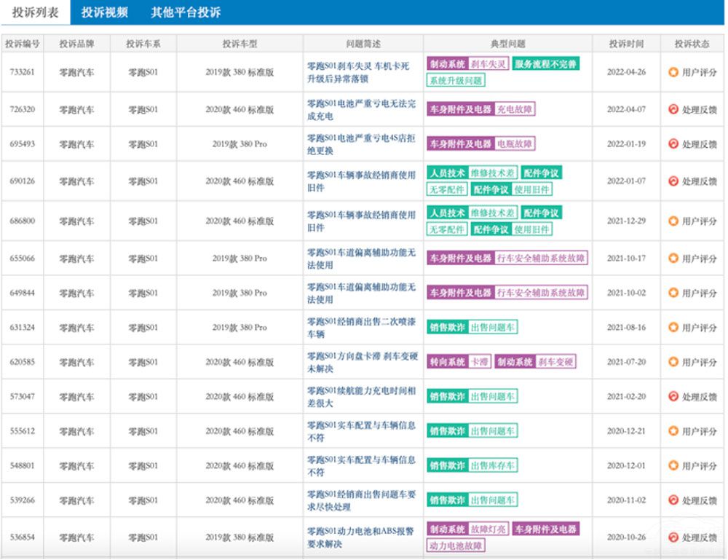Open the 其他平台投诉 tab
Viewport: 728px width, 560px height.
186,12
